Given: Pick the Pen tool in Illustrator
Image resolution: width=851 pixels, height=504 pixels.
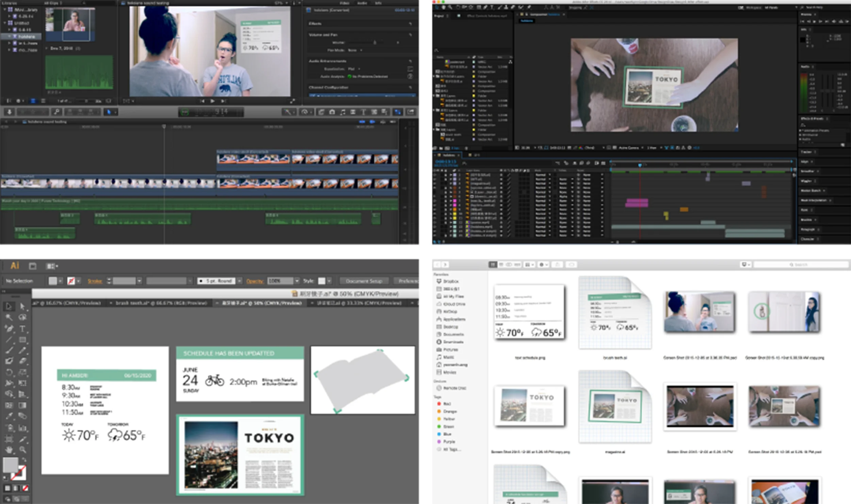Looking at the screenshot, I should coord(9,329).
